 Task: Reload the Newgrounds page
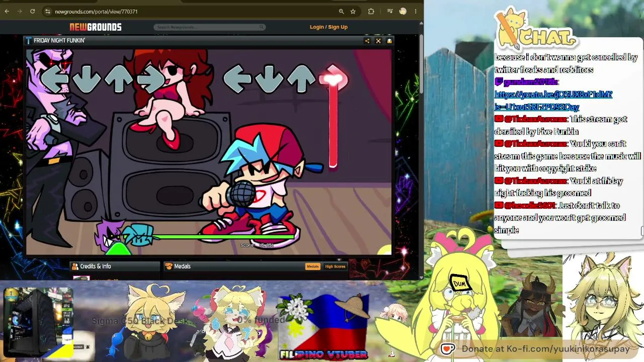[x=33, y=11]
